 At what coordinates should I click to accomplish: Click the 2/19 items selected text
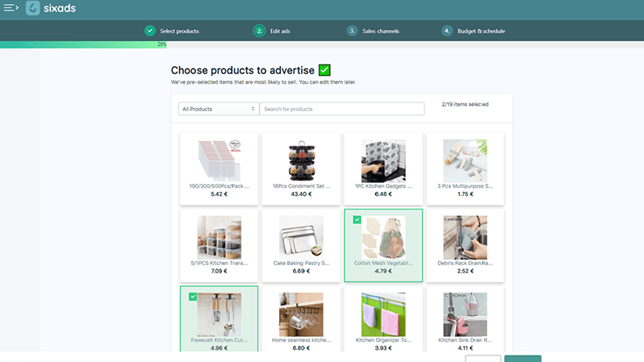point(465,104)
